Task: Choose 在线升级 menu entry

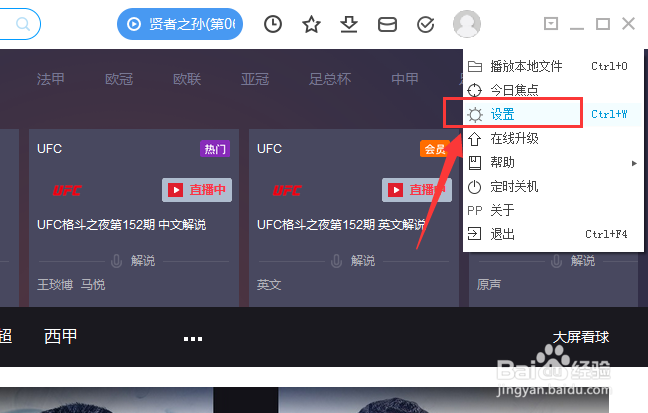Action: pyautogui.click(x=553, y=138)
